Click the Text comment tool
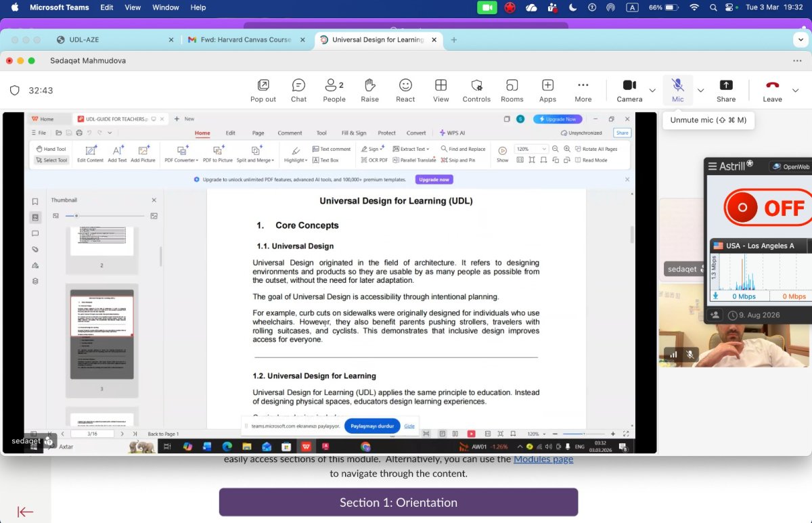Image resolution: width=812 pixels, height=523 pixels. pyautogui.click(x=332, y=149)
